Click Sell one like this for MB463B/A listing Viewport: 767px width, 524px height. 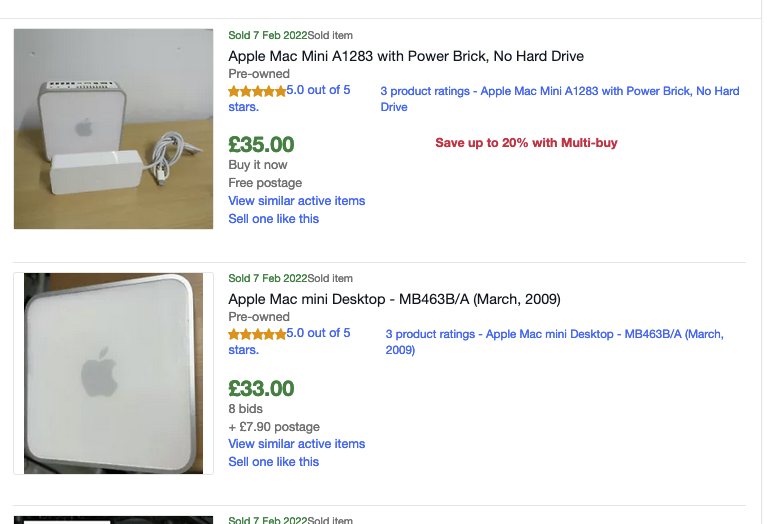[274, 462]
